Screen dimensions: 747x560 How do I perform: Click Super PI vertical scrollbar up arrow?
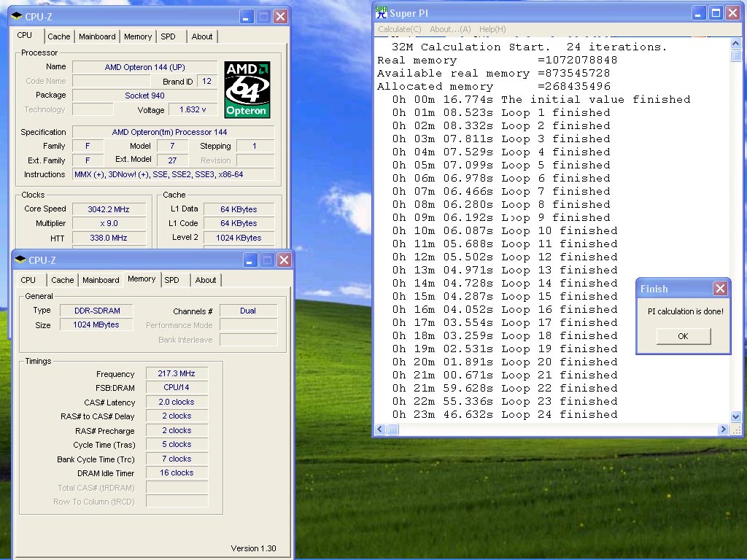coord(736,44)
